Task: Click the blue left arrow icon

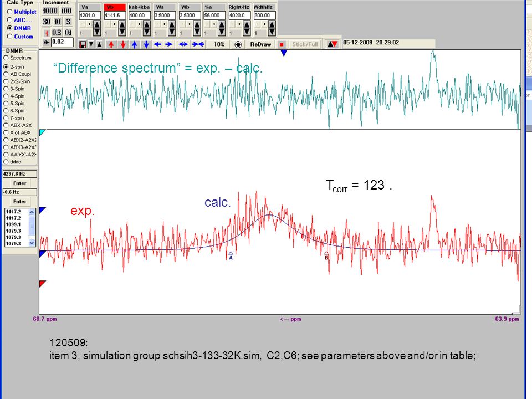Action: (x=157, y=44)
